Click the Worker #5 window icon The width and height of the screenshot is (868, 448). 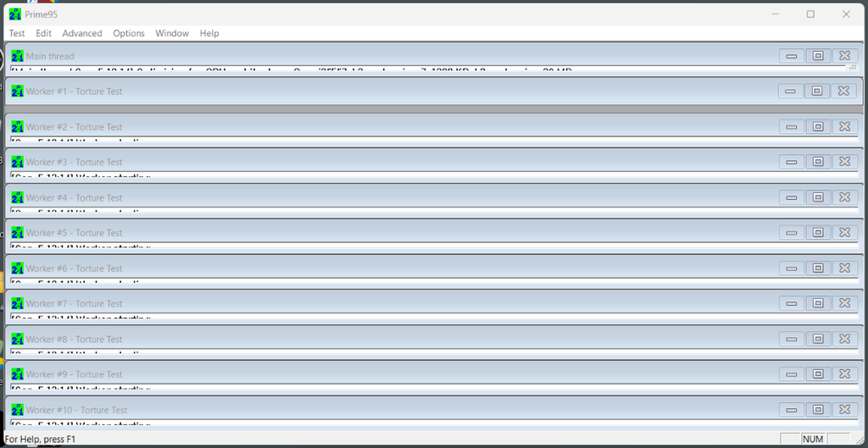(x=17, y=233)
